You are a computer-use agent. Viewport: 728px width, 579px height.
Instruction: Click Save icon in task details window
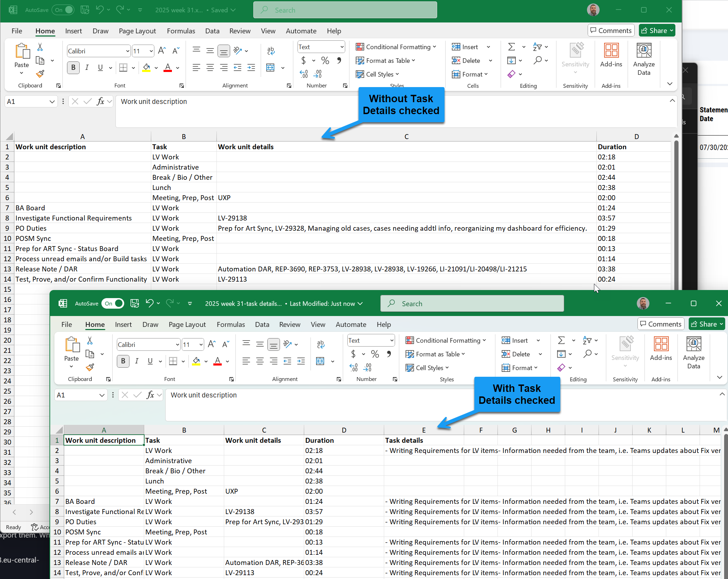(135, 303)
